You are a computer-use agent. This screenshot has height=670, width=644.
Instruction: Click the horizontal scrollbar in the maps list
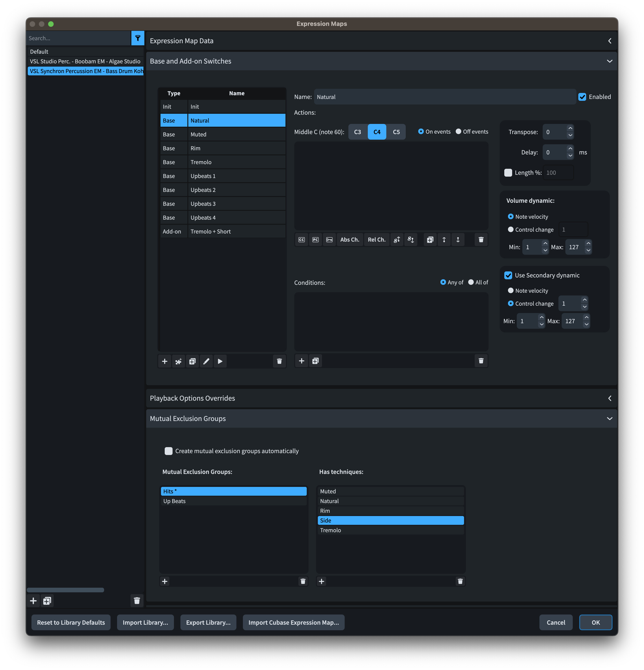click(x=65, y=590)
